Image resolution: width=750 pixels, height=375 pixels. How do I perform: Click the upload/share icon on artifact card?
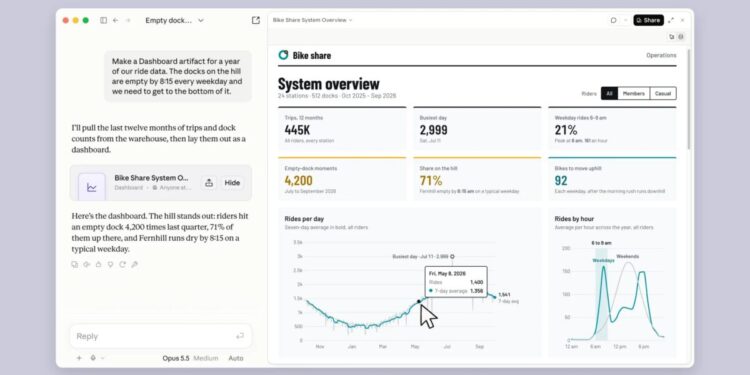(209, 183)
